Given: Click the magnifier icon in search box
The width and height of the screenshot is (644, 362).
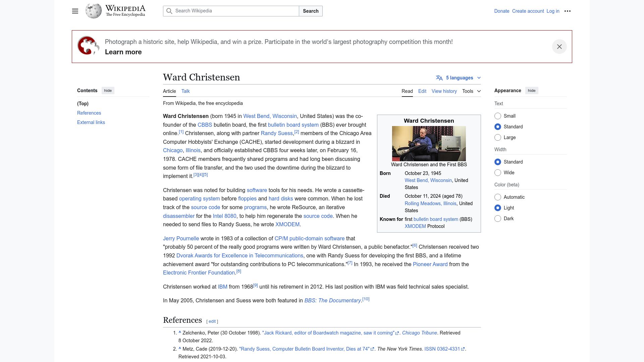Looking at the screenshot, I should 169,11.
